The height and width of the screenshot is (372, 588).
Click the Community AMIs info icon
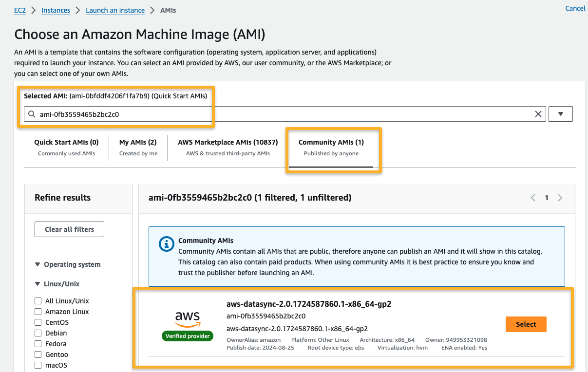[x=167, y=244]
